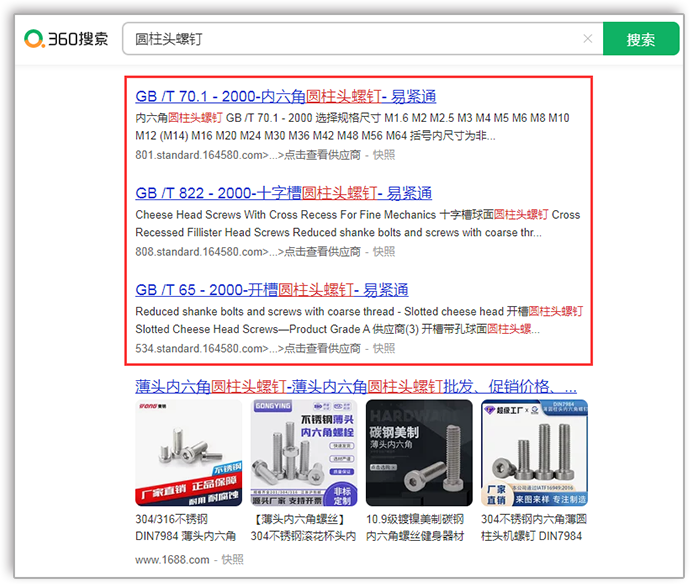
Task: Click the search input containing 圆柱头螺钉
Action: click(x=350, y=40)
